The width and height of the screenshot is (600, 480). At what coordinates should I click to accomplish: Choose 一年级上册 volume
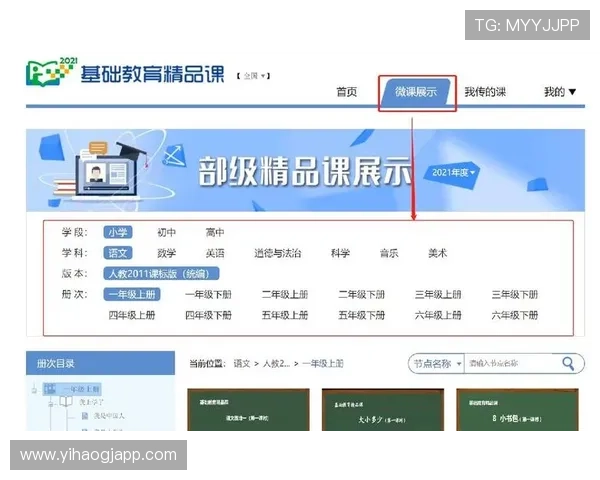(132, 294)
